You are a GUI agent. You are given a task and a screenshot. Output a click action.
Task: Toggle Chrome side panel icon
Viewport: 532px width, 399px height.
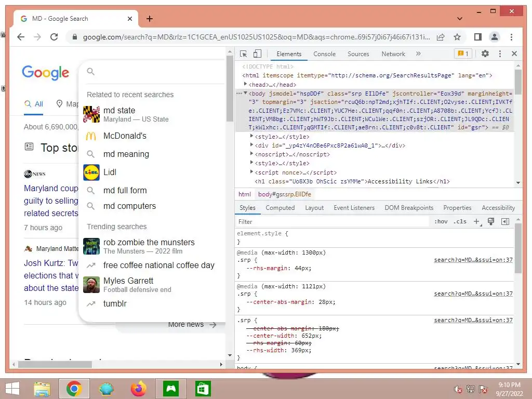click(478, 37)
